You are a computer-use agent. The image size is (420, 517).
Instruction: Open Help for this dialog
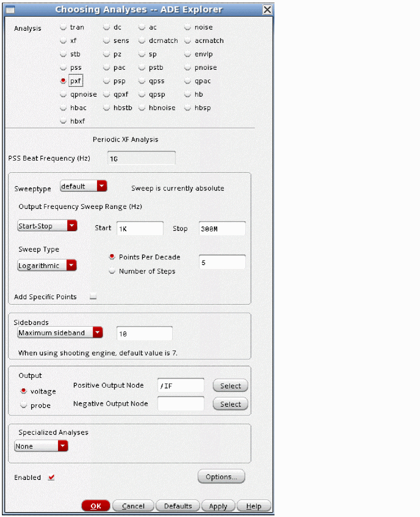click(x=254, y=506)
